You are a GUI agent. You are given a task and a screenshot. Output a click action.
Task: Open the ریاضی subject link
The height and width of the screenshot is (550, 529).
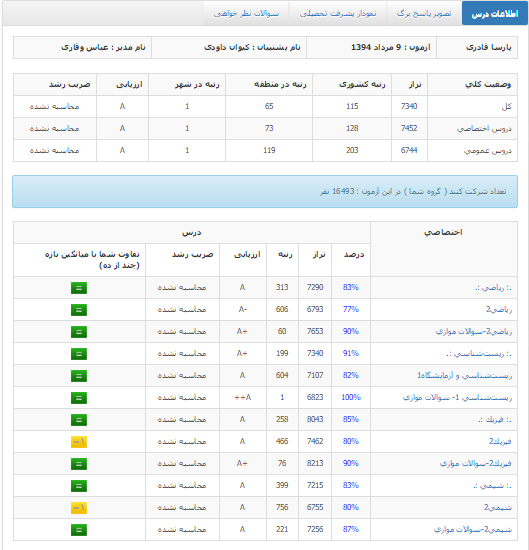pos(493,288)
